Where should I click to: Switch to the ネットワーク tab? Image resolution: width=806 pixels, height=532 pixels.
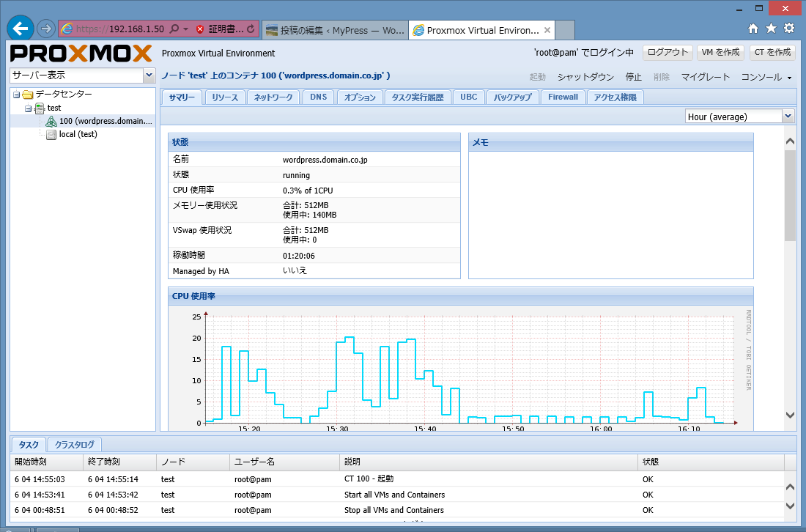click(x=273, y=97)
